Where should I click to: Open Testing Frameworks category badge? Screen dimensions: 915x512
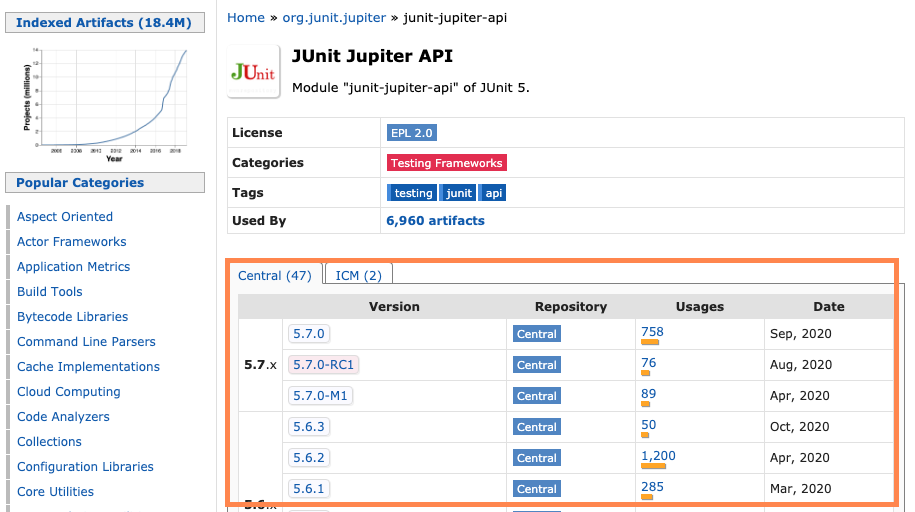(446, 163)
